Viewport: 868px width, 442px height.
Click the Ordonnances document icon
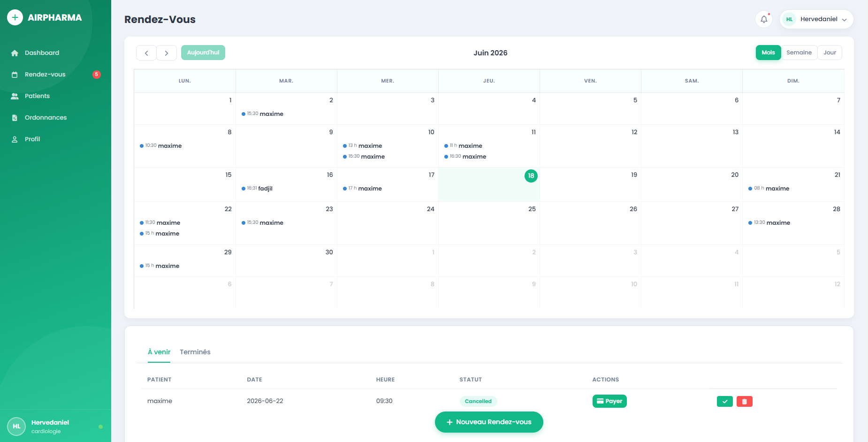pyautogui.click(x=15, y=118)
